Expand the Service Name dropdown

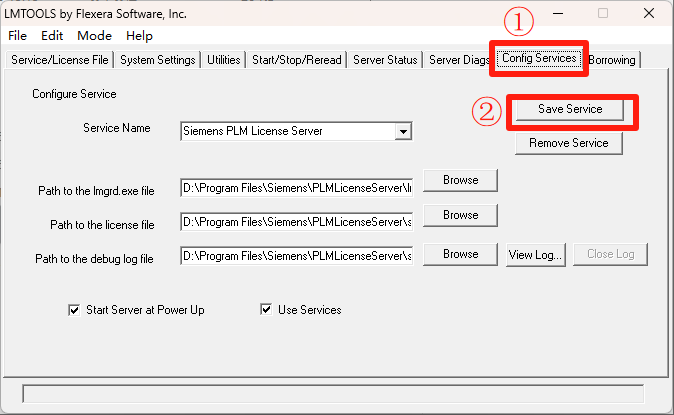403,131
